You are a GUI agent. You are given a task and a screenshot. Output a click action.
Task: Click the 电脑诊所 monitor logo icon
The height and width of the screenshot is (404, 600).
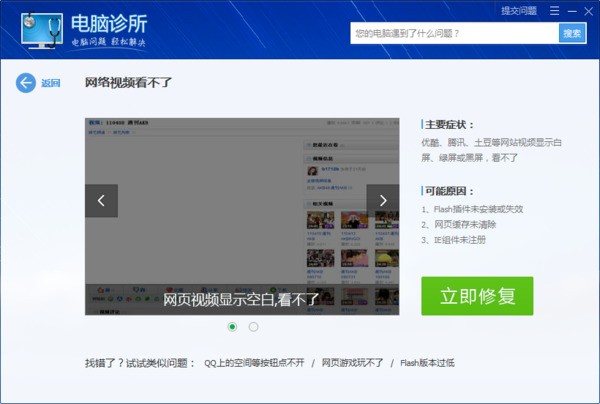42,31
